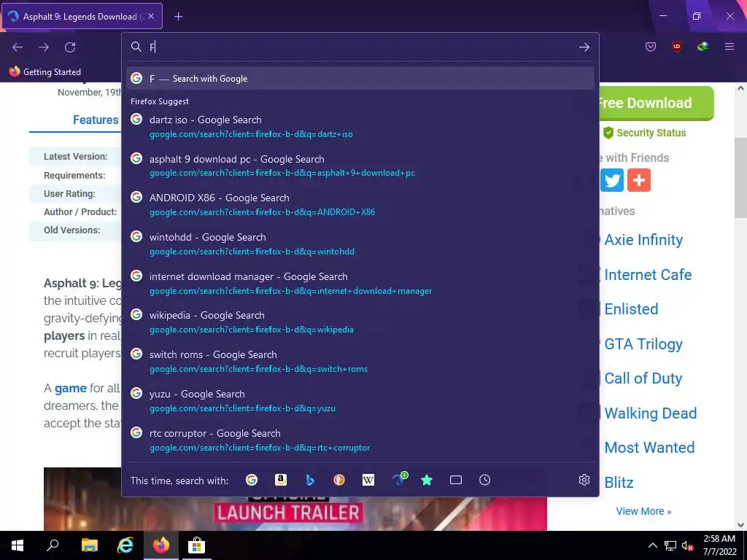
Task: Open the Save to Pocket icon
Action: click(x=651, y=47)
